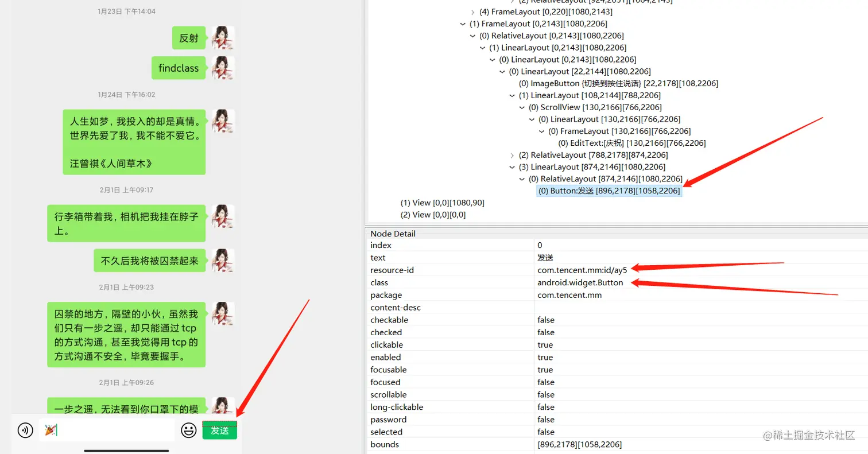Viewport: 868px width, 454px height.
Task: Click the long-clickable row value false
Action: click(x=546, y=407)
